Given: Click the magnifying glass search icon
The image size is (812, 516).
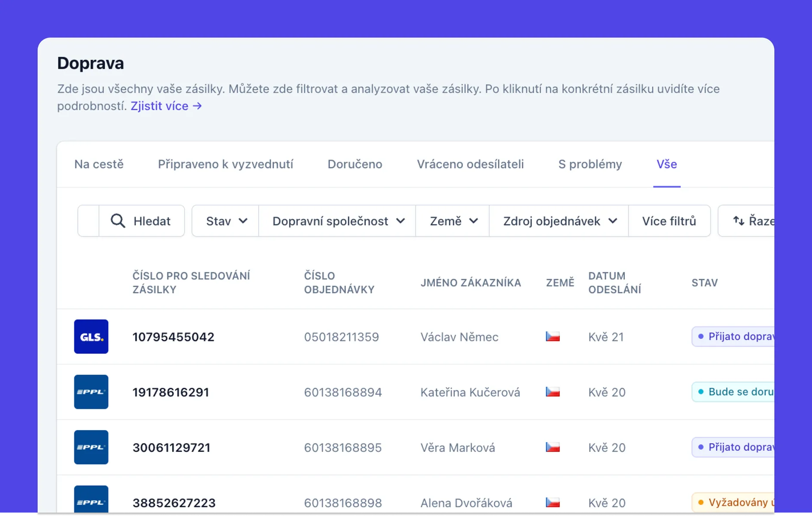Looking at the screenshot, I should pyautogui.click(x=117, y=221).
